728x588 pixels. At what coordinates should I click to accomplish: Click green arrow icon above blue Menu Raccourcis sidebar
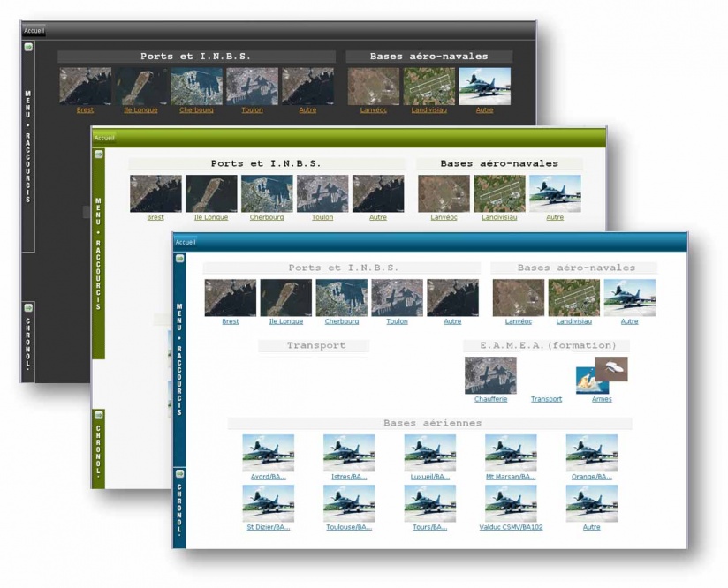(179, 259)
